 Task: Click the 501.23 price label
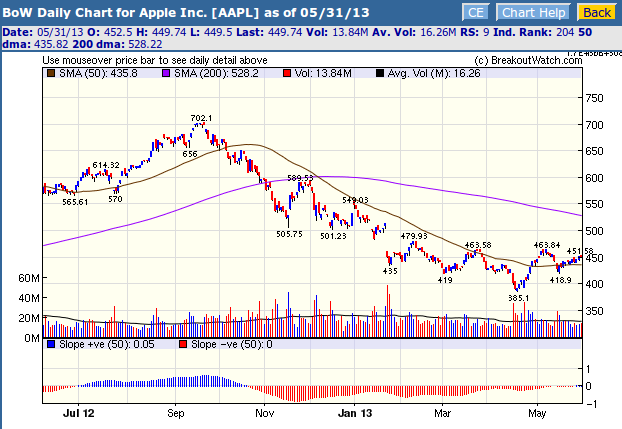[333, 236]
